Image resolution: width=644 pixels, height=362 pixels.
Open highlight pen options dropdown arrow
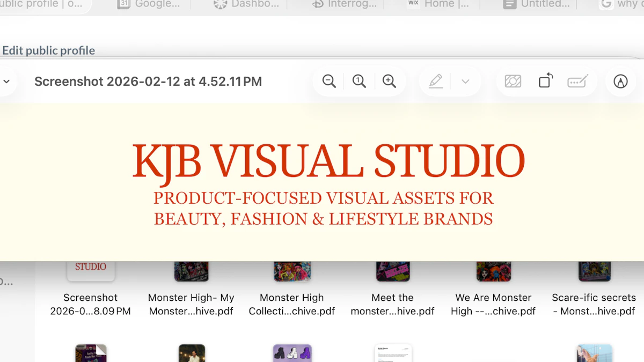(465, 82)
